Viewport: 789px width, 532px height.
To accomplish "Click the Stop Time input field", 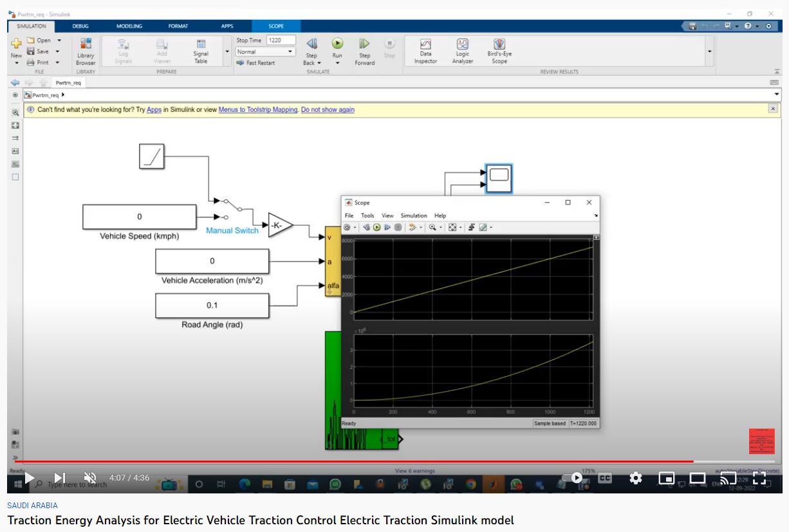I will tap(281, 40).
